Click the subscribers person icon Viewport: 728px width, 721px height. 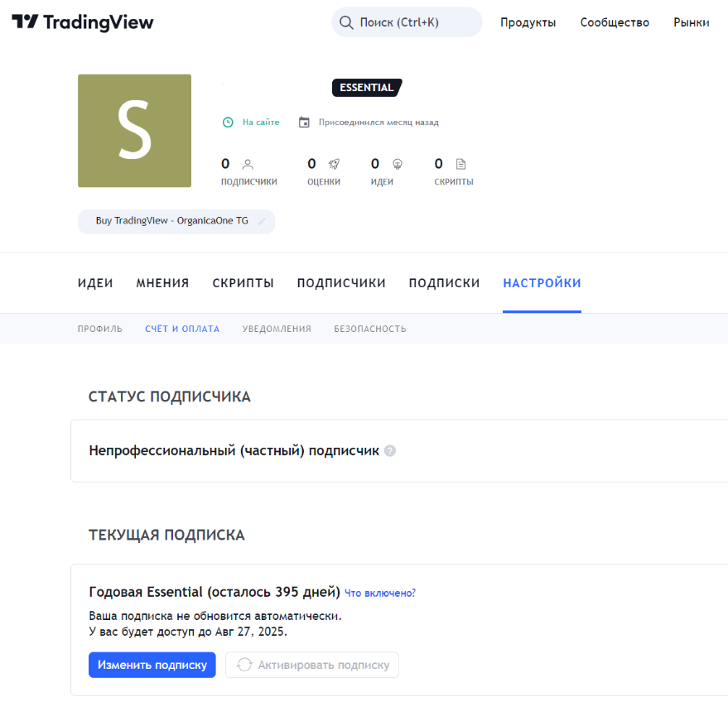[247, 164]
